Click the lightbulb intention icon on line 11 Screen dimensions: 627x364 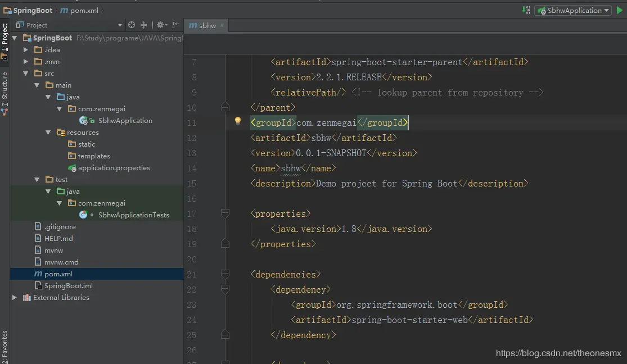(x=237, y=121)
